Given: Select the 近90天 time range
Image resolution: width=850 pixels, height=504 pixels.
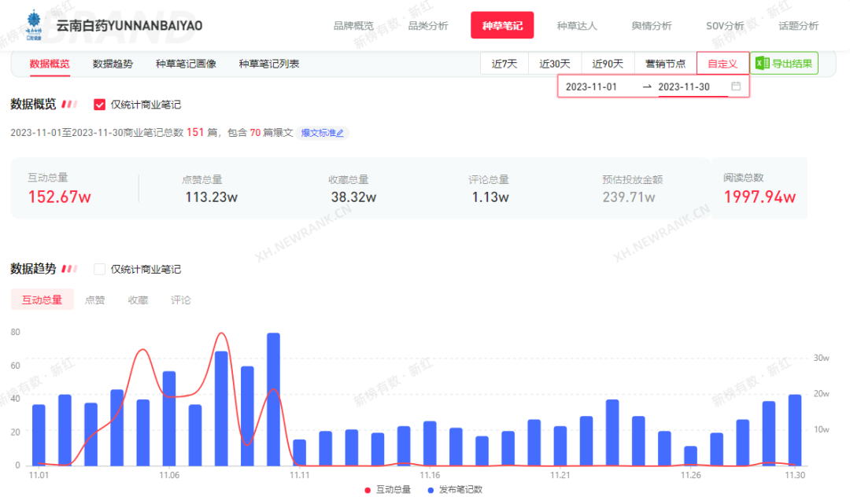Looking at the screenshot, I should [608, 64].
